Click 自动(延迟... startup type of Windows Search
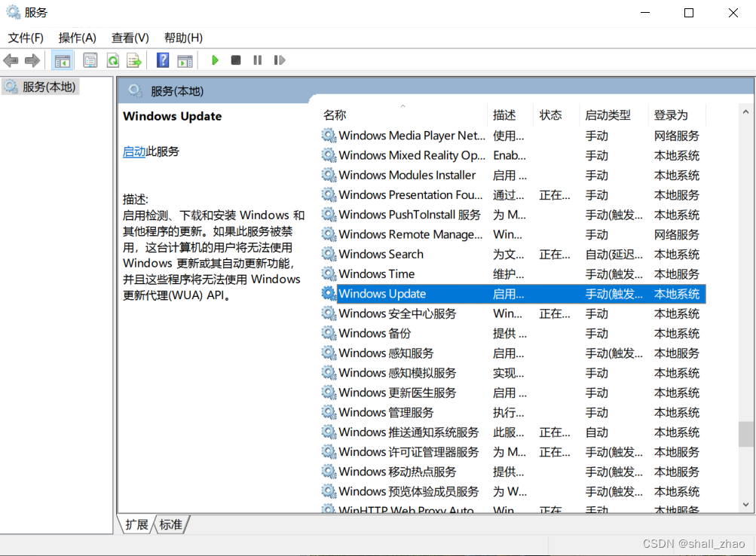This screenshot has height=556, width=756. tap(614, 254)
